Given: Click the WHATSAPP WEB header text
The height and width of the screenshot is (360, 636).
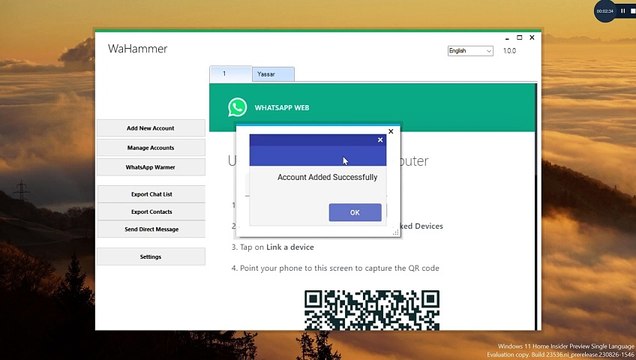Looking at the screenshot, I should [x=282, y=108].
